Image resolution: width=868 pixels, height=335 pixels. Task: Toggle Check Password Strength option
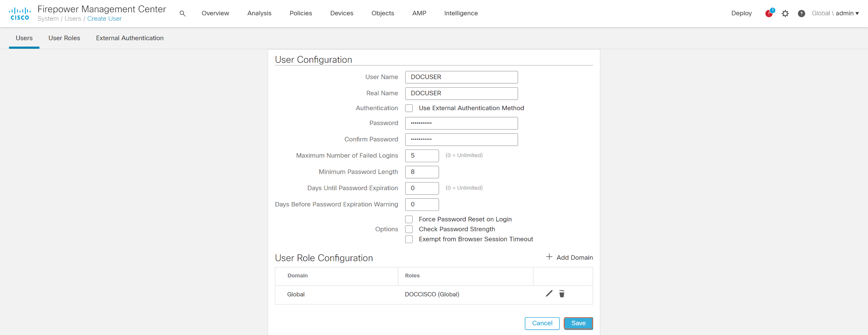tap(409, 229)
